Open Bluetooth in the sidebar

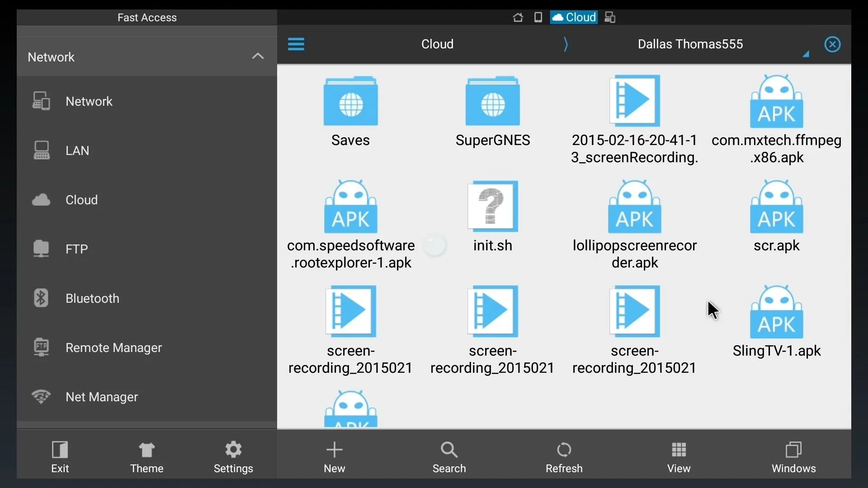147,298
